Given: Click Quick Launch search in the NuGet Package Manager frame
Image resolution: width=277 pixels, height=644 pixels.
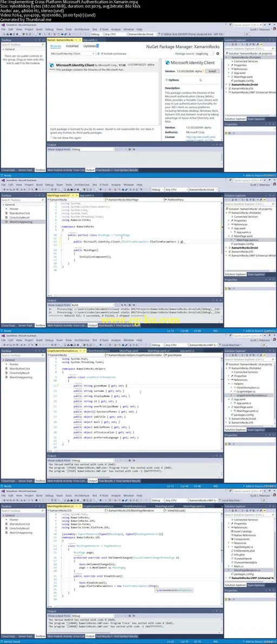Looking at the screenshot, I should (x=247, y=25).
